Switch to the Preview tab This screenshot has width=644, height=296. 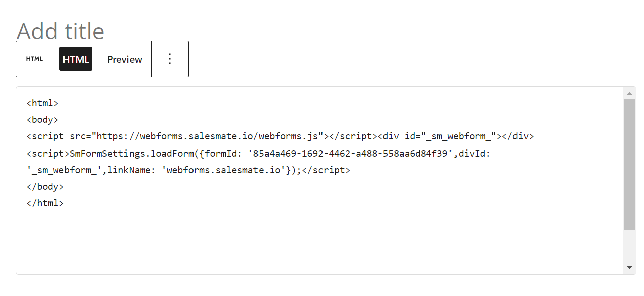click(x=124, y=59)
